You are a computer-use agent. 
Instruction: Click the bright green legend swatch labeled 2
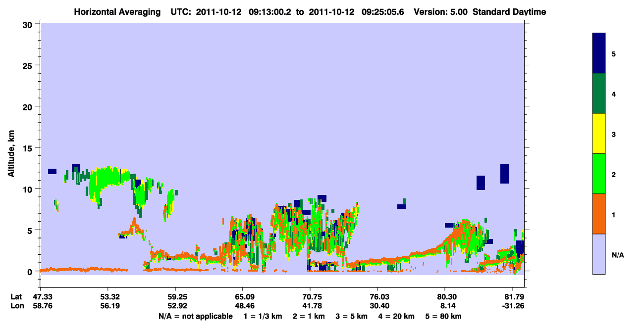click(599, 174)
